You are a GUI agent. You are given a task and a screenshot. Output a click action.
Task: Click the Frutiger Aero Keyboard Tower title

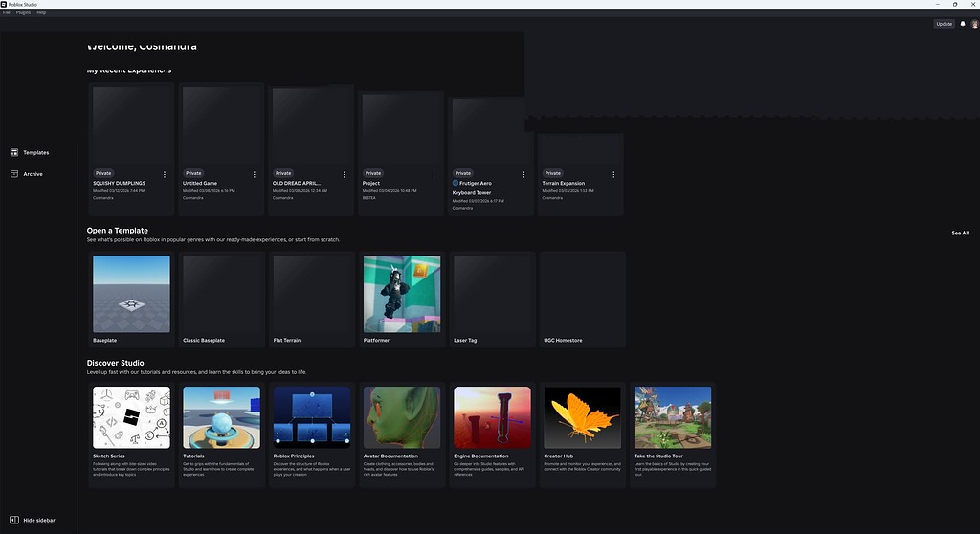pos(472,189)
